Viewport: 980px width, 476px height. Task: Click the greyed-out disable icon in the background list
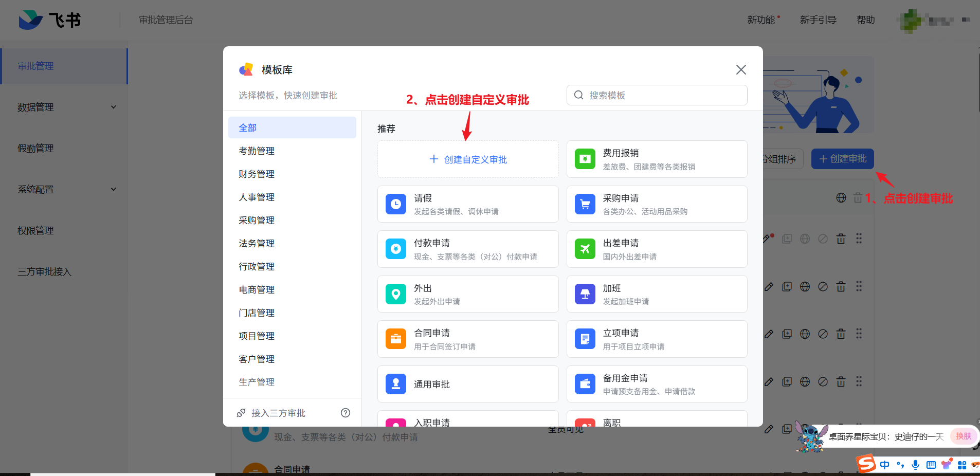pyautogui.click(x=823, y=239)
